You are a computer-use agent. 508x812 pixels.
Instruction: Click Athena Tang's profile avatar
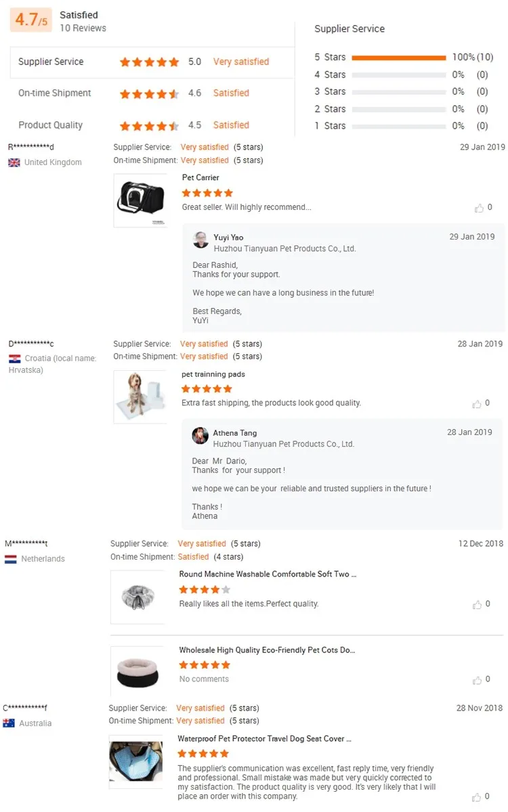point(200,436)
